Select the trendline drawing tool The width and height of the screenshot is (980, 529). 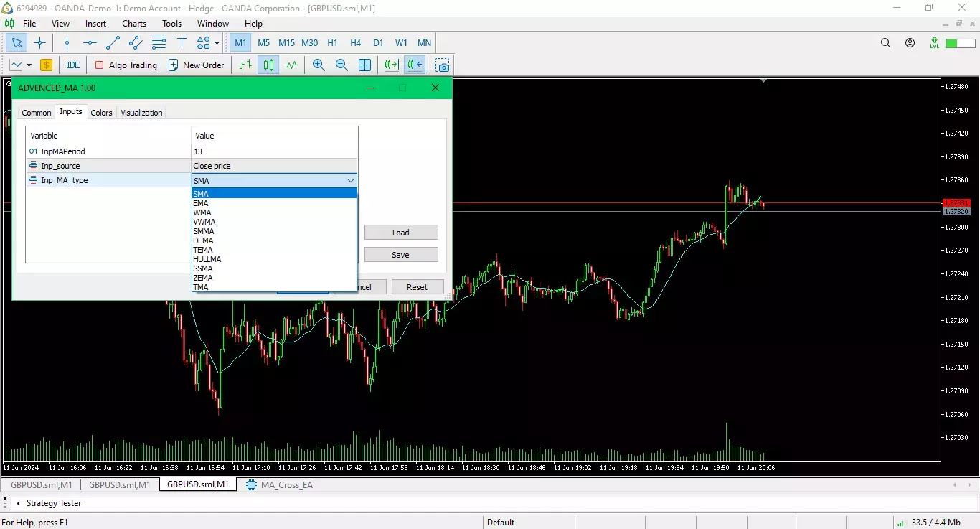coord(113,43)
